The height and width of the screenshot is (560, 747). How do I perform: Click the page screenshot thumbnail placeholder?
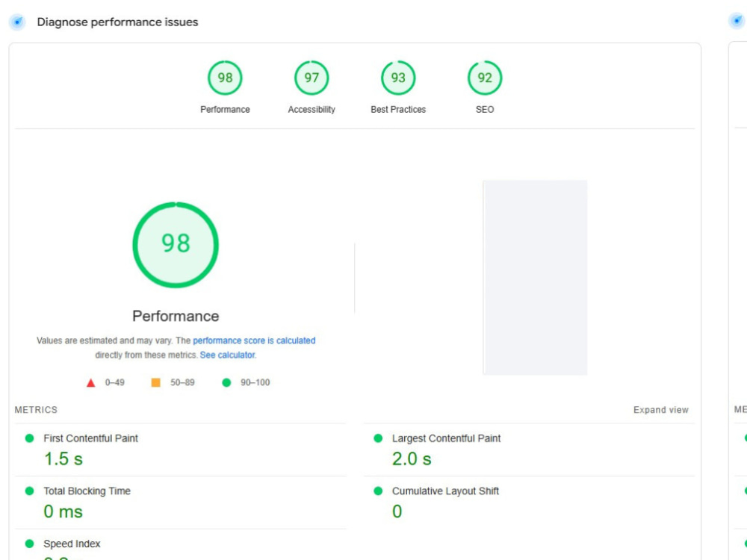point(535,278)
